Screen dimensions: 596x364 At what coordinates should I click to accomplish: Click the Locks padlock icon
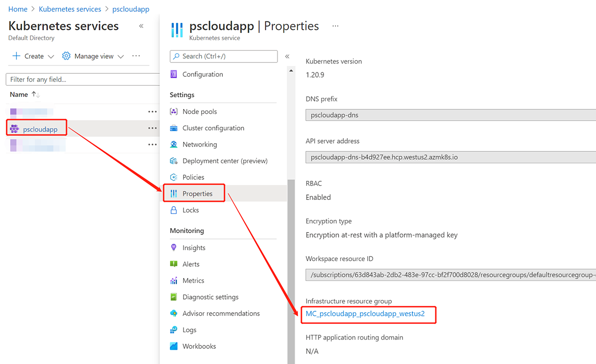coord(173,210)
